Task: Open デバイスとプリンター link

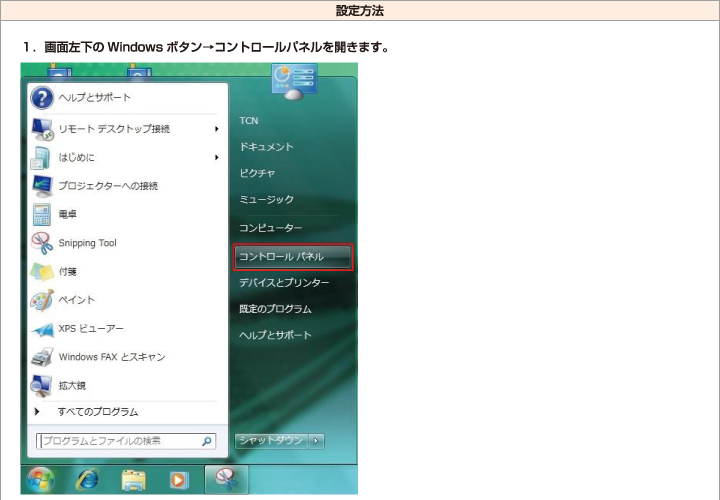Action: 284,283
